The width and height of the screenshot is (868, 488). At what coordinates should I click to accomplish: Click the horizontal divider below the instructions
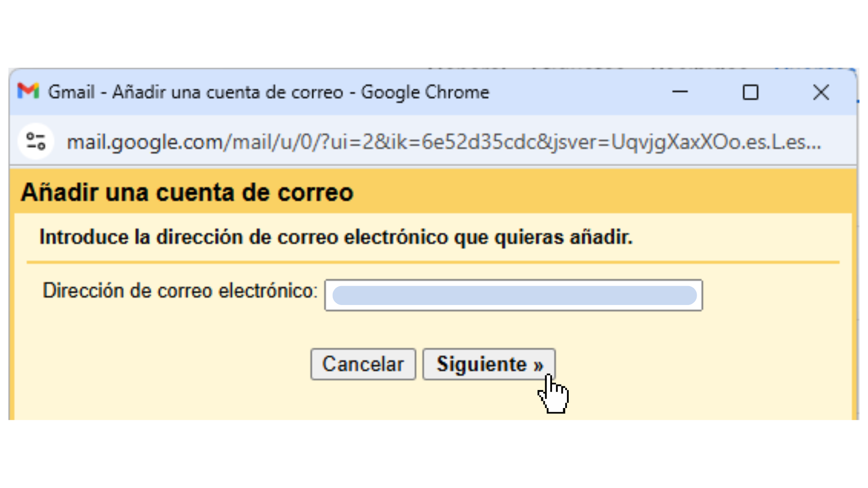(x=434, y=261)
